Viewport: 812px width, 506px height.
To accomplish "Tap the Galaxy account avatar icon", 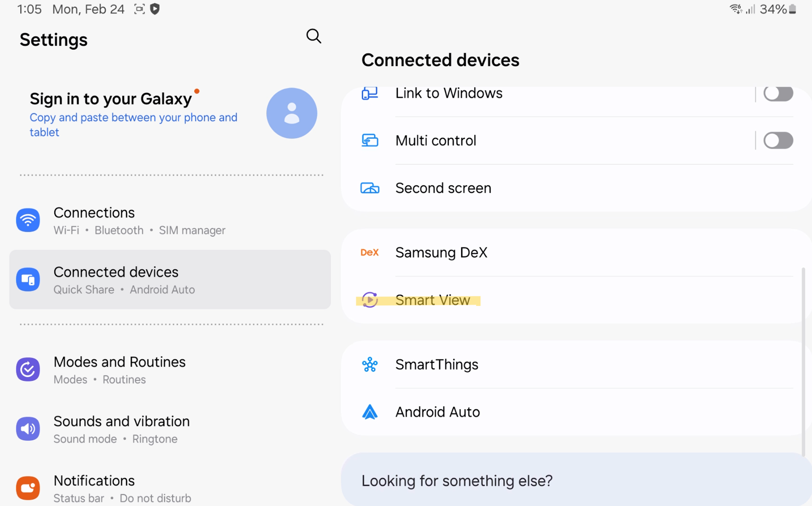I will tap(292, 113).
